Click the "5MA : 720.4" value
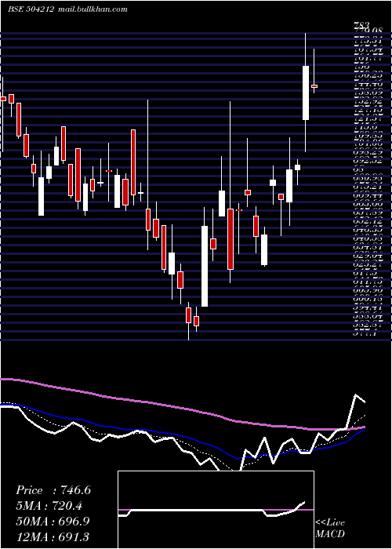392x549 pixels. (x=51, y=506)
